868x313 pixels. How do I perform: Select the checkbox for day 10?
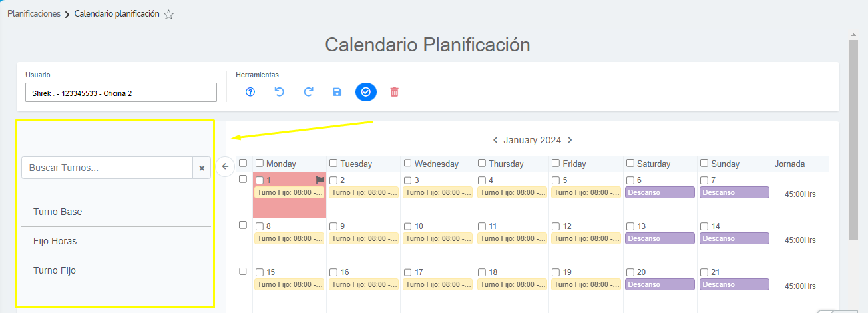408,226
